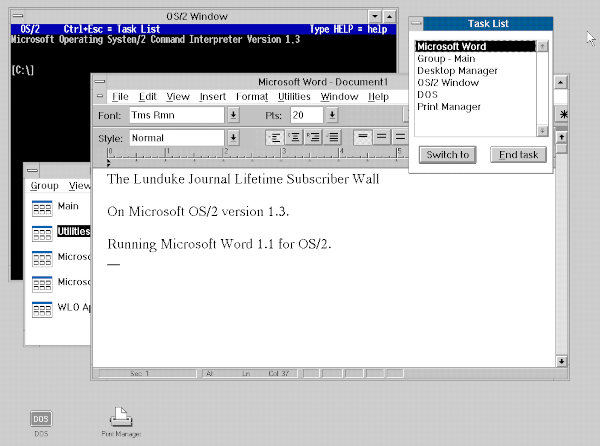Open the View menu in Word

point(178,96)
